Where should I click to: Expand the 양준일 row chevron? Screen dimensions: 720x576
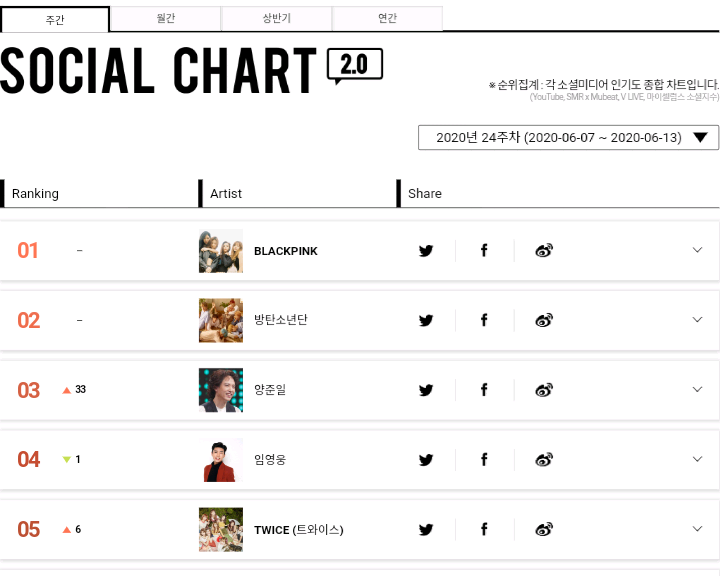698,390
